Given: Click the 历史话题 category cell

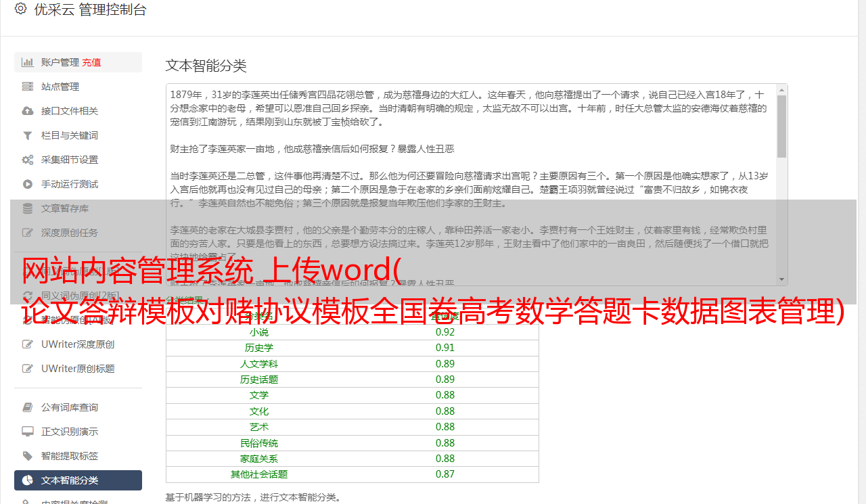Looking at the screenshot, I should click(259, 380).
